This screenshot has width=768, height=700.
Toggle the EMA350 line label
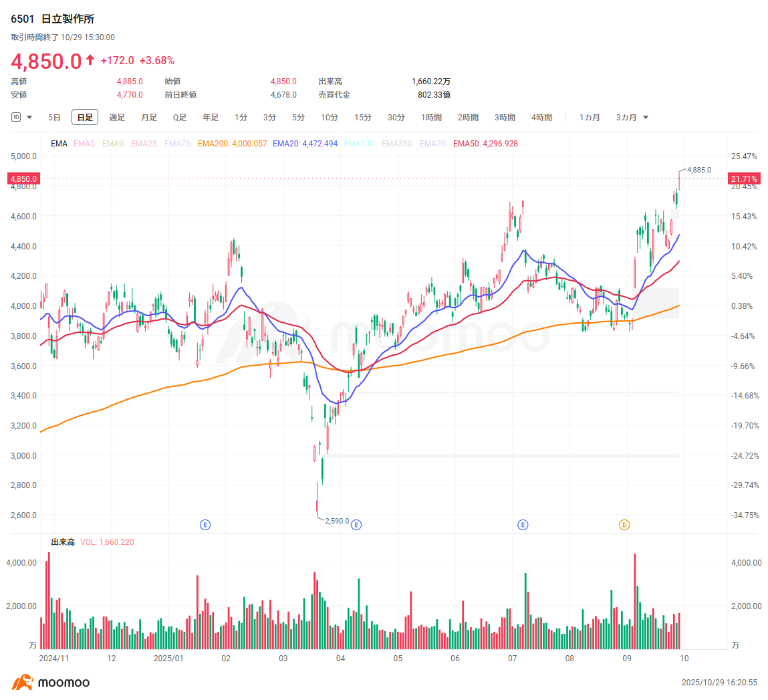(x=398, y=144)
